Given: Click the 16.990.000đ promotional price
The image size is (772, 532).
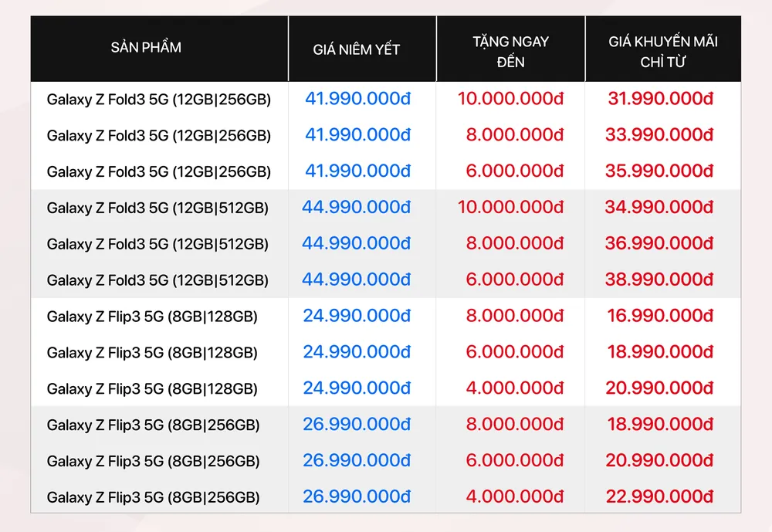Looking at the screenshot, I should (659, 316).
